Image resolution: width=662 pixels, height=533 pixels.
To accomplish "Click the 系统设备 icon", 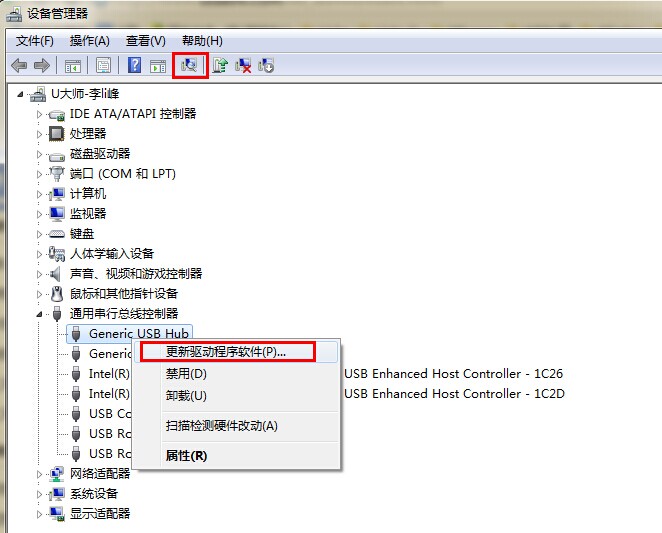I will pyautogui.click(x=57, y=494).
